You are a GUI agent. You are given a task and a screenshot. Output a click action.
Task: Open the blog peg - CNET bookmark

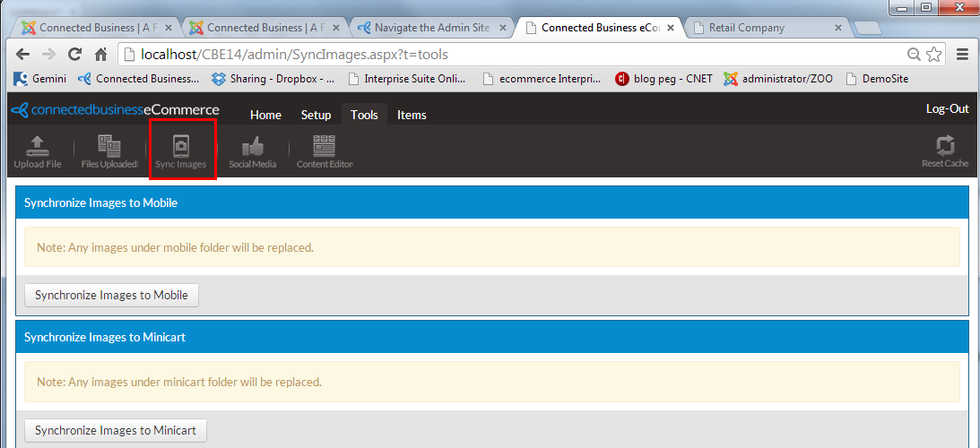[663, 79]
